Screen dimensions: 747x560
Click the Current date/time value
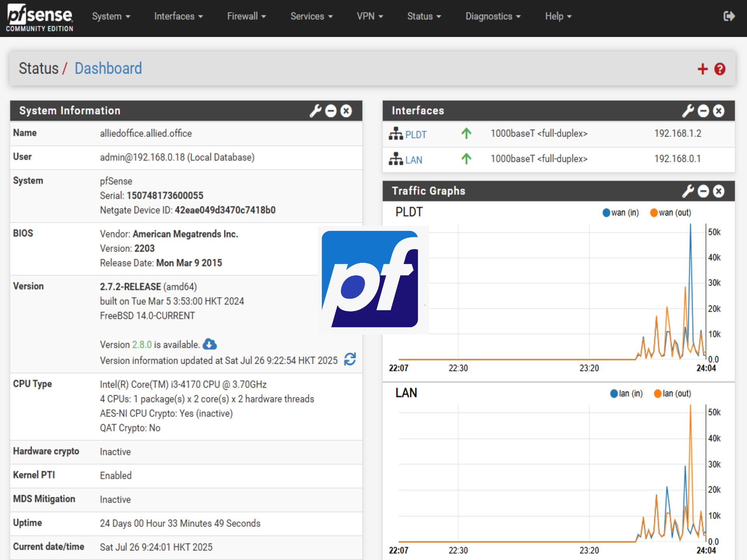[x=156, y=547]
